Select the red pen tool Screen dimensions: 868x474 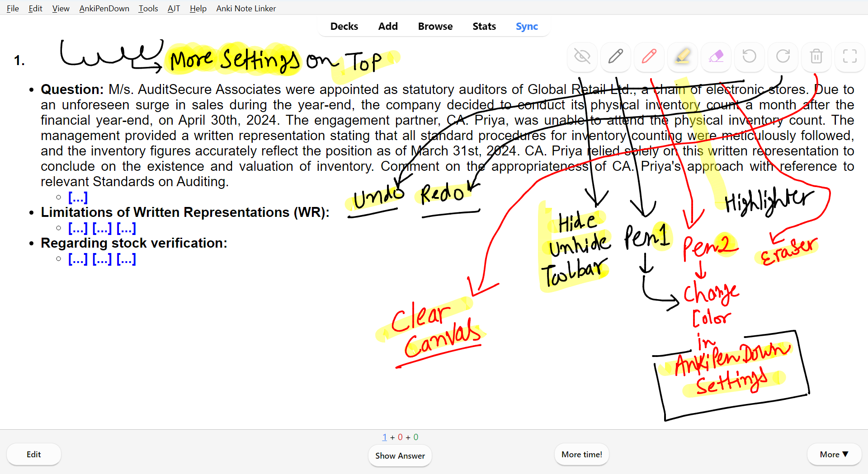[649, 56]
